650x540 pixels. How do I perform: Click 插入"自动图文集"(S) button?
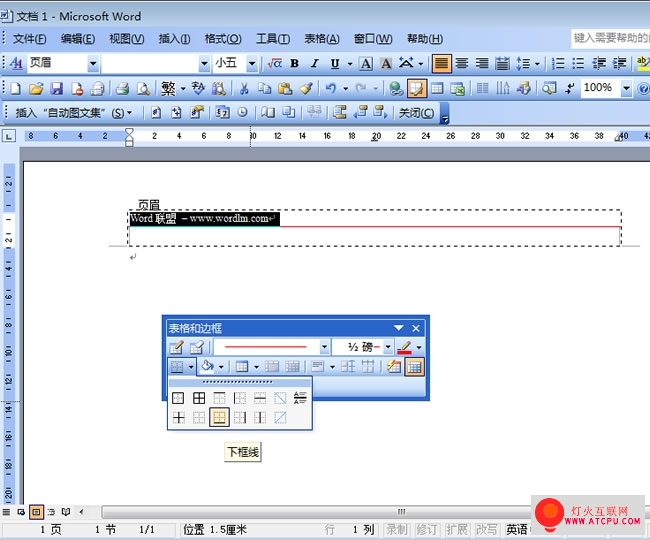coord(74,113)
